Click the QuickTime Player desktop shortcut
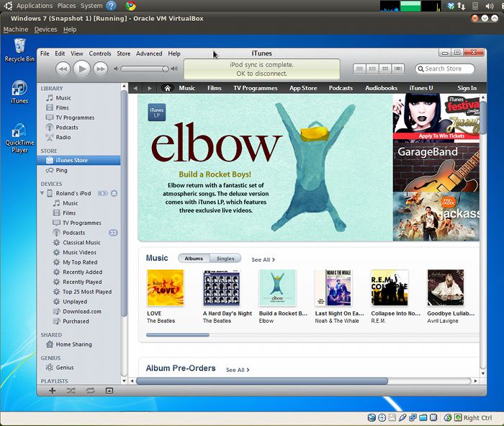The image size is (504, 426). [x=19, y=138]
